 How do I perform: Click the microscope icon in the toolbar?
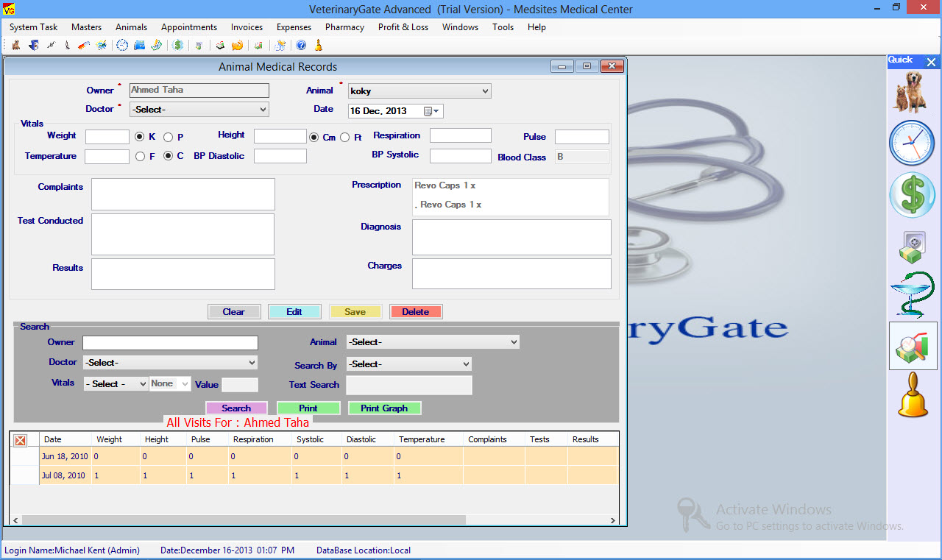pos(67,46)
